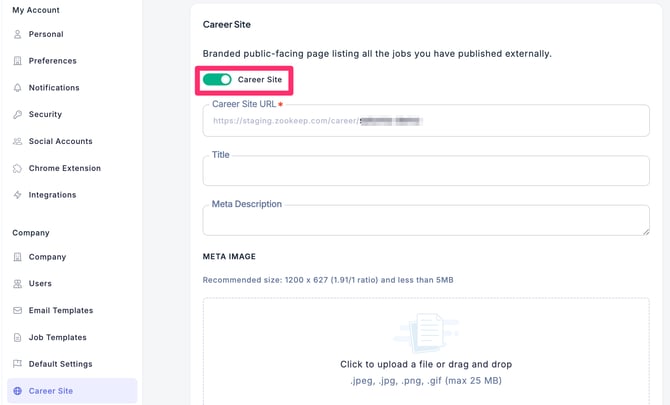
Task: Click the Social Accounts people icon
Action: tap(17, 142)
